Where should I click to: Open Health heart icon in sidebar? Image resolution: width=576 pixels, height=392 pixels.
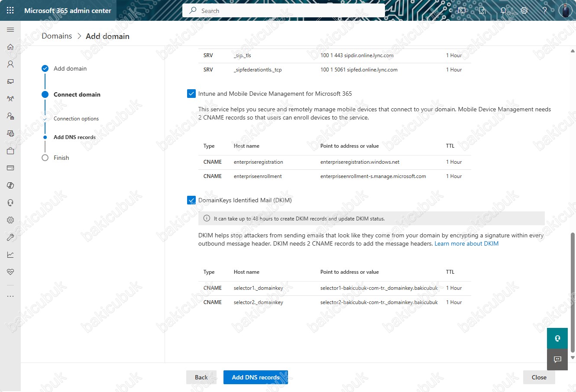10,272
